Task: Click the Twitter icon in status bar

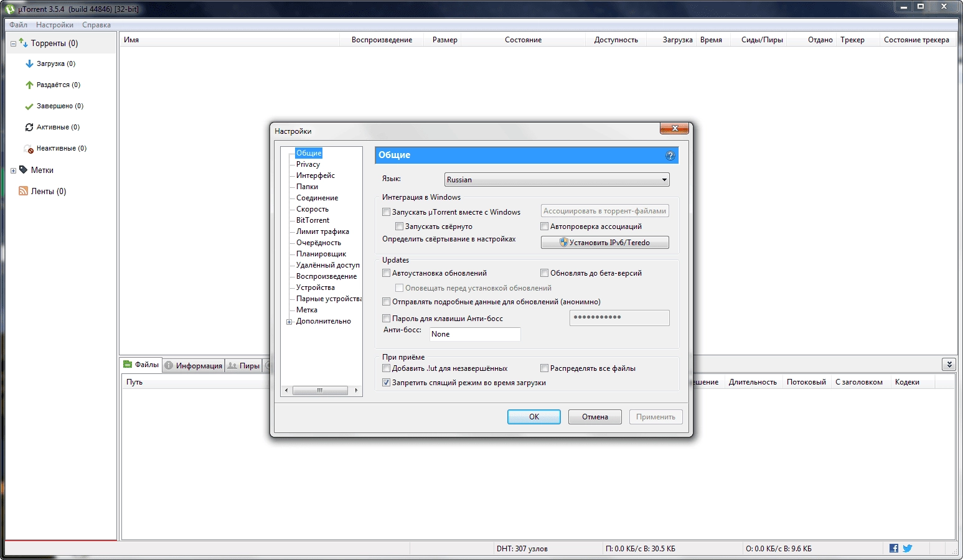Action: (x=908, y=548)
